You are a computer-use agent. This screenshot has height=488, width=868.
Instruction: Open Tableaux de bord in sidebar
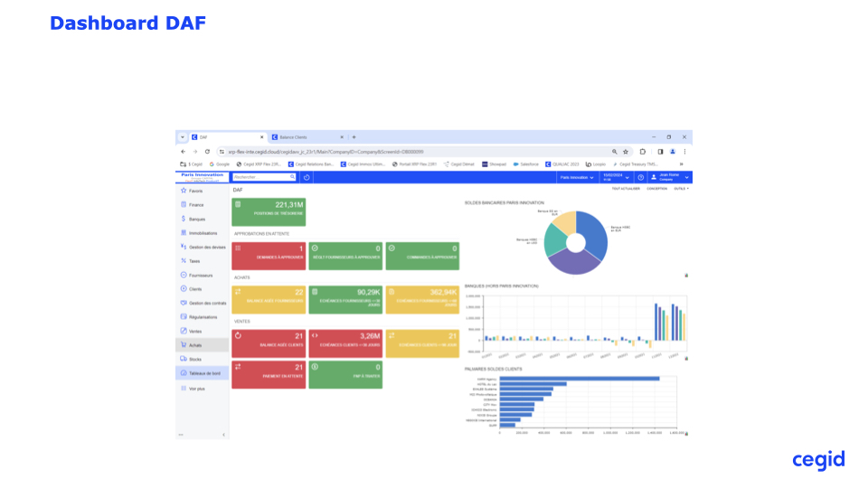[x=203, y=372]
